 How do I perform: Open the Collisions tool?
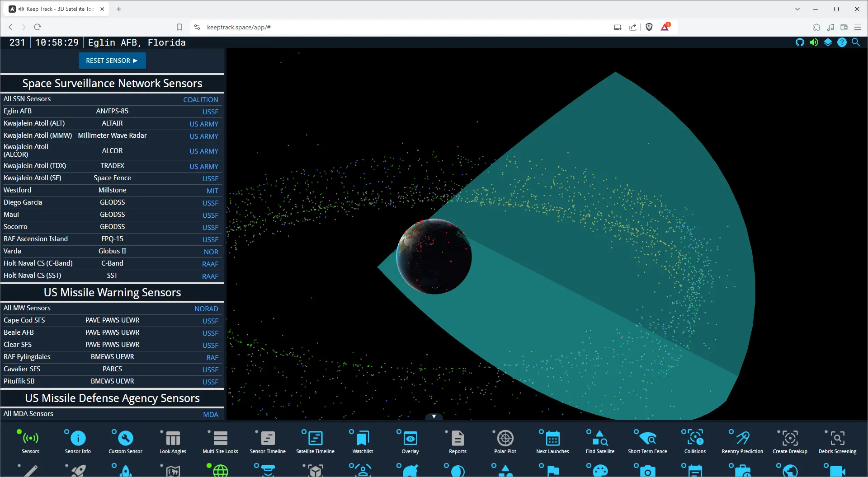(695, 441)
